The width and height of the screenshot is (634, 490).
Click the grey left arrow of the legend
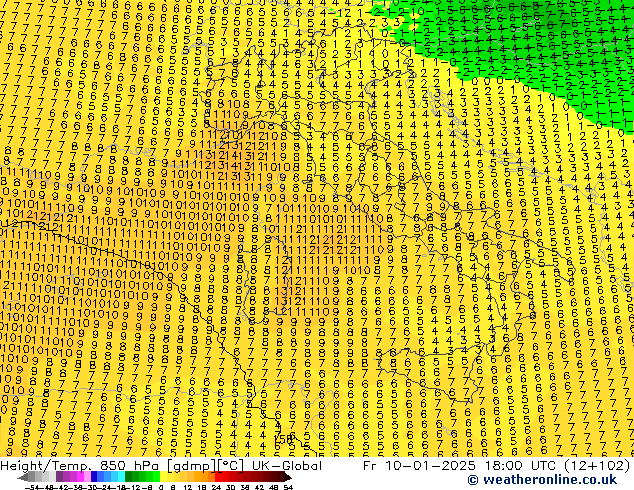point(23,477)
